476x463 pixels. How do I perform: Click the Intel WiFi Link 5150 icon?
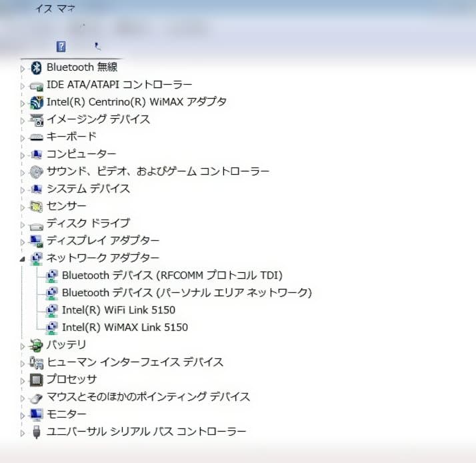point(51,311)
